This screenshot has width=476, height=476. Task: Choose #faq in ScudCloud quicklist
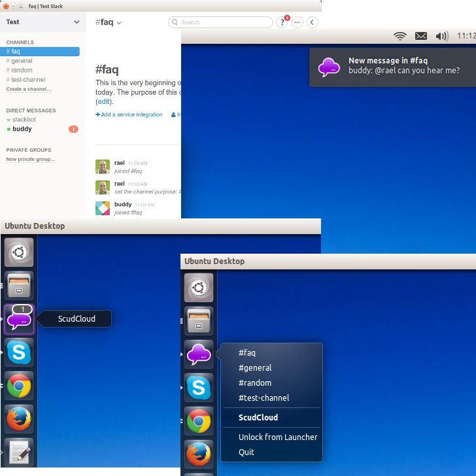coord(247,353)
